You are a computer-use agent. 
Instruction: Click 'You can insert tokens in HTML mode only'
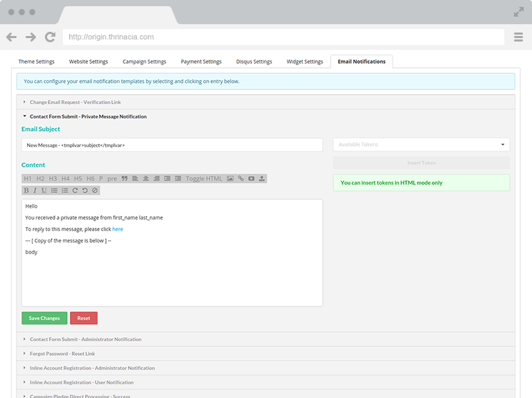point(391,183)
